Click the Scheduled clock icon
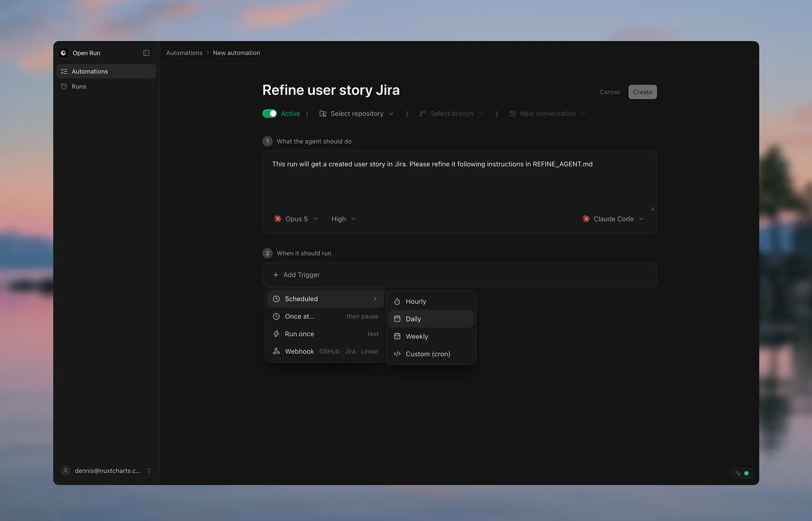 coord(276,299)
